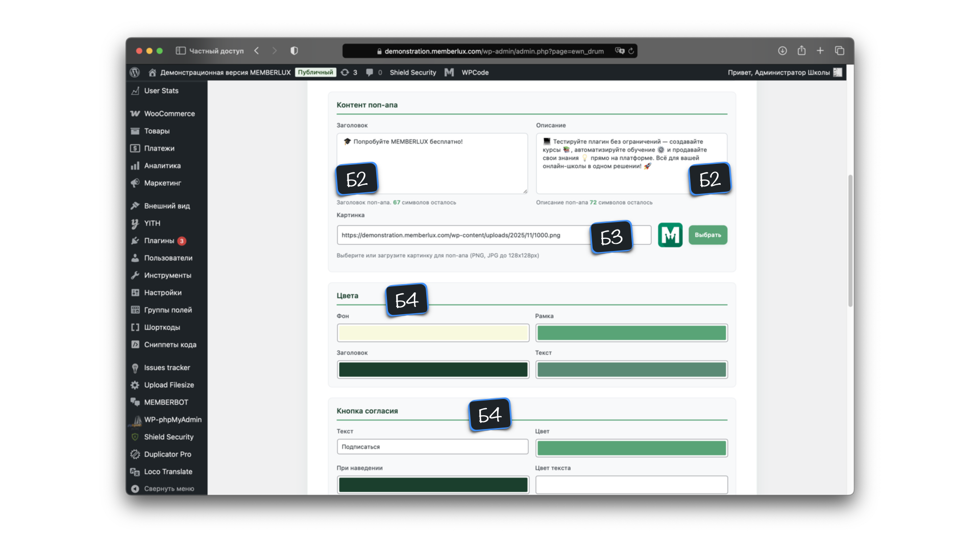
Task: Click the privacy shield icon in Safari toolbar
Action: (x=294, y=51)
